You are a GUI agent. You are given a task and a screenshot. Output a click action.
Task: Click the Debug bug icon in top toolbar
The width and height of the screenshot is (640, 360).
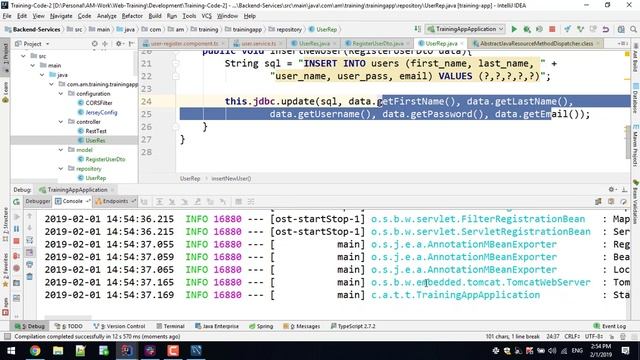(x=527, y=29)
